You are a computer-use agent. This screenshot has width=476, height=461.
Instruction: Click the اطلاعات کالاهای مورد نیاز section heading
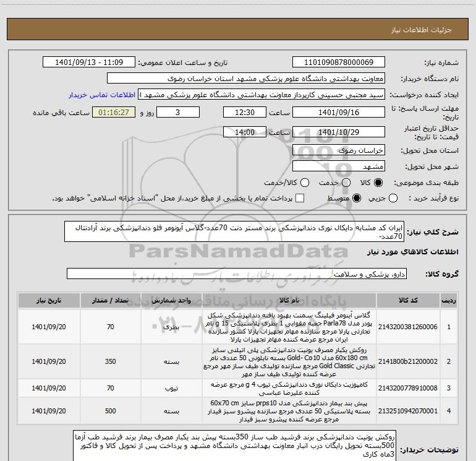[x=412, y=252]
